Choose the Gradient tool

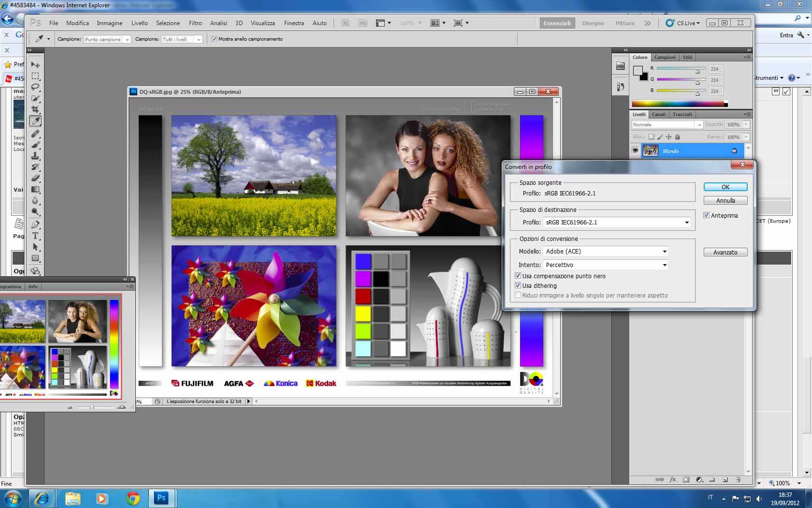point(35,190)
